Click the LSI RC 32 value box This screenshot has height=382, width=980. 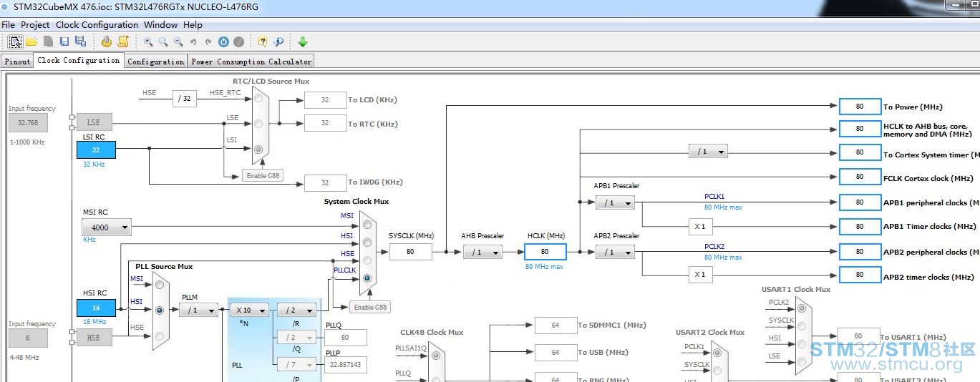pyautogui.click(x=96, y=150)
